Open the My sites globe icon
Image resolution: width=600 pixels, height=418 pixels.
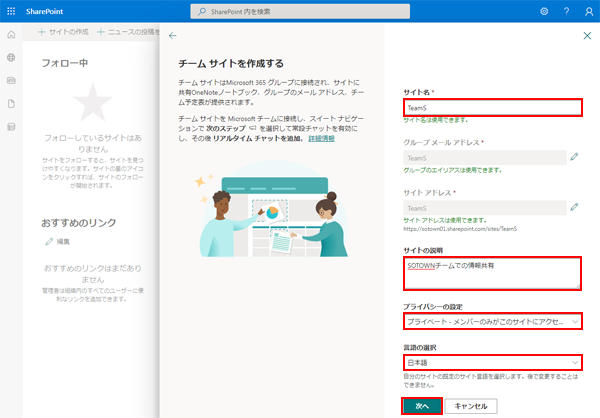tap(11, 58)
